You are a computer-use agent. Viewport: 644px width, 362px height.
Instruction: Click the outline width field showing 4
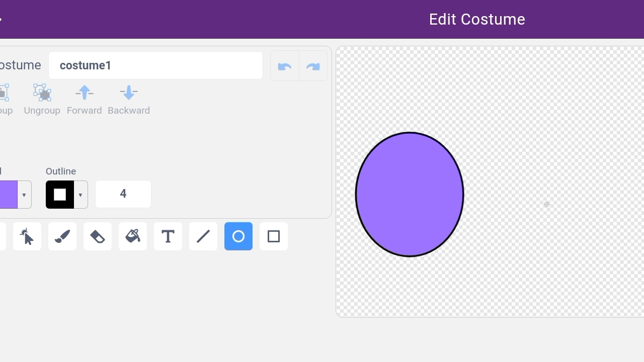tap(123, 194)
